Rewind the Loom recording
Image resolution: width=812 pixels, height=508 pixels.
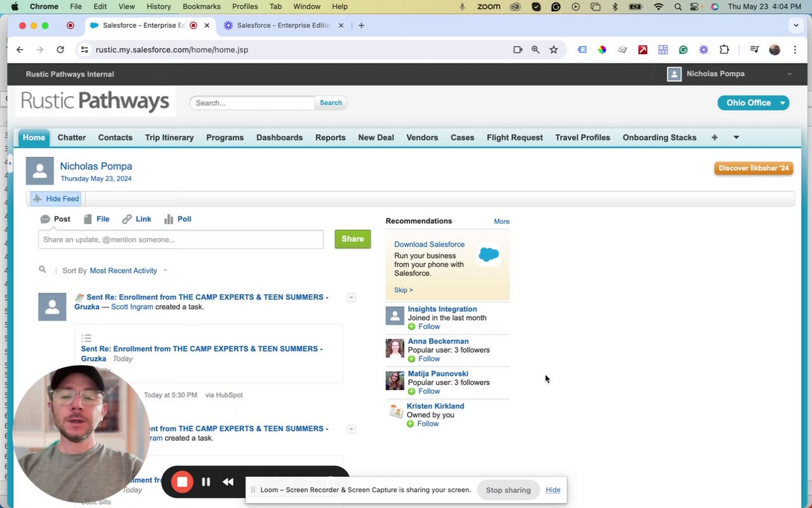[x=228, y=482]
